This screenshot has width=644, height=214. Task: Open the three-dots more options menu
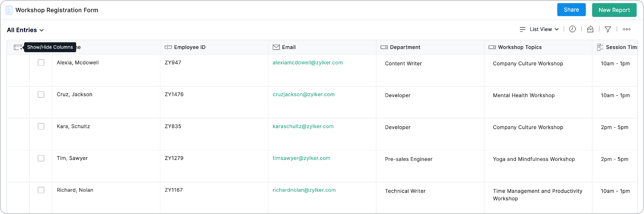(x=626, y=29)
